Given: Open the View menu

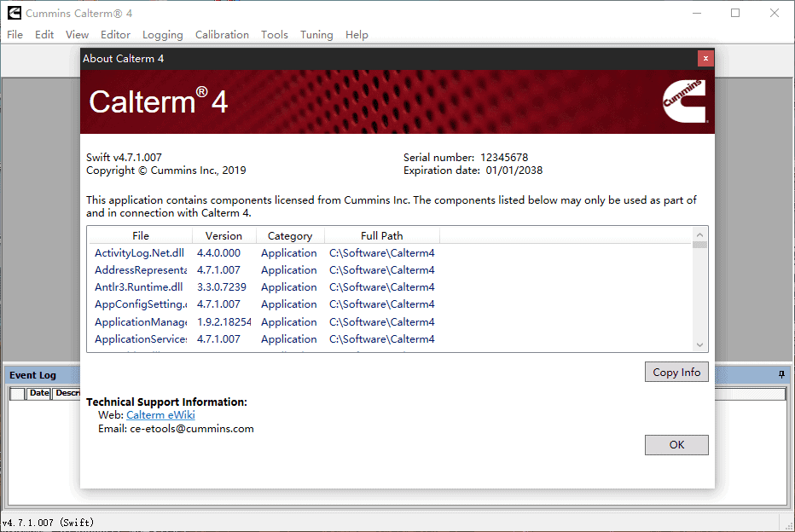Looking at the screenshot, I should point(77,34).
